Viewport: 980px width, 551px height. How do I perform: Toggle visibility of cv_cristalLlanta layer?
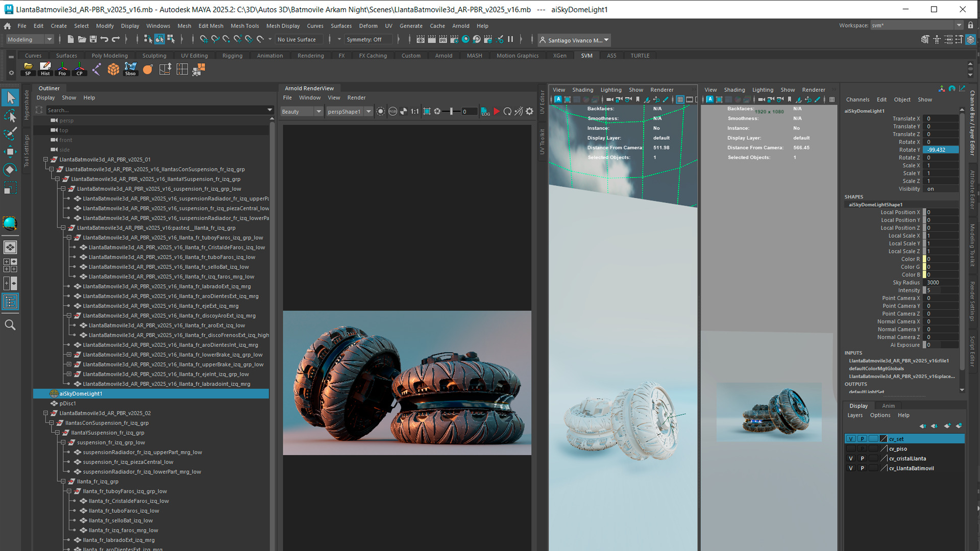850,459
